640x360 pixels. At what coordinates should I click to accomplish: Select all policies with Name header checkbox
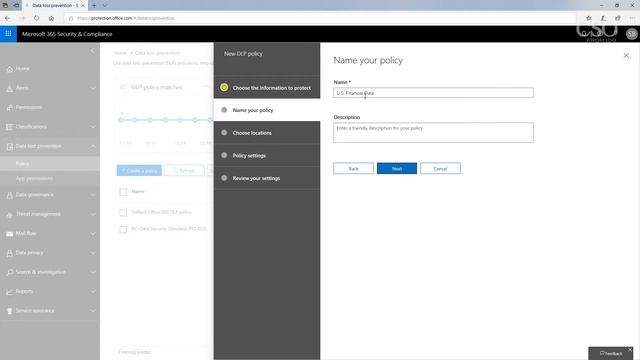click(123, 192)
